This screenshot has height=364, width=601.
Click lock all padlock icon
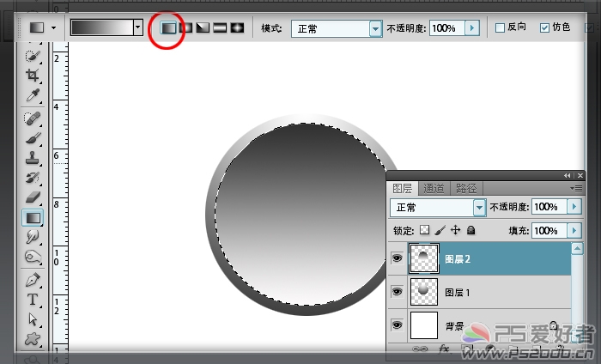coord(471,230)
